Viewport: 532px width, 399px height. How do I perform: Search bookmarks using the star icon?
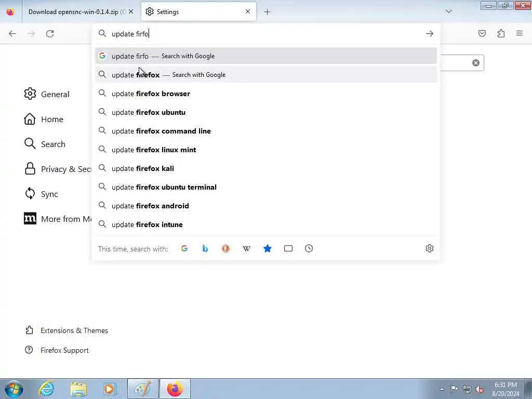click(x=268, y=248)
